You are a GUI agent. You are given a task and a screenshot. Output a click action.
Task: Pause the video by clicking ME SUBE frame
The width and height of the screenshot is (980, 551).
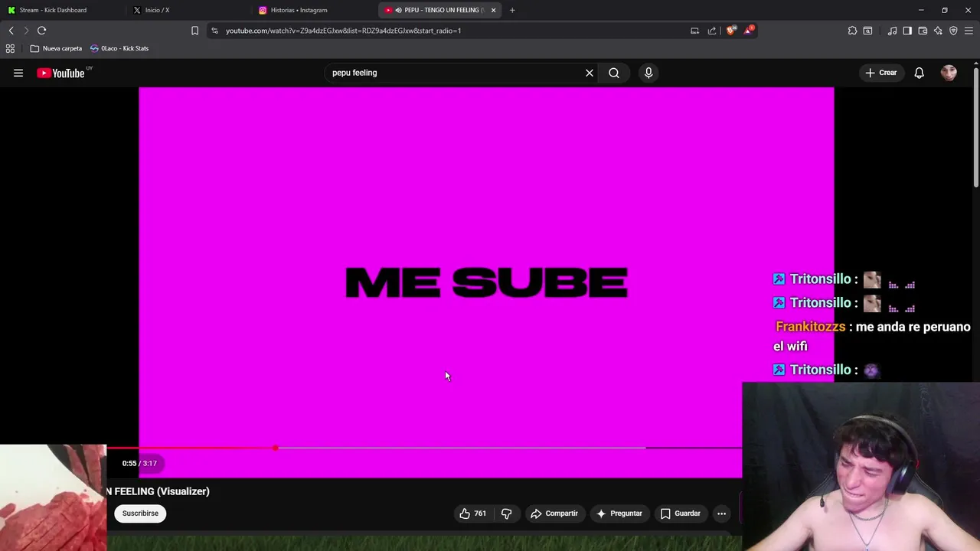[x=486, y=282]
